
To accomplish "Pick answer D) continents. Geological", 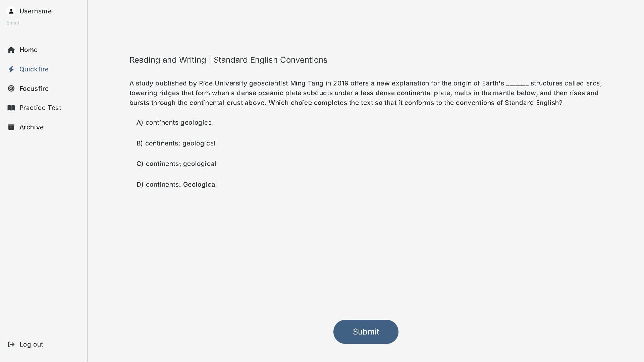I will pyautogui.click(x=177, y=185).
